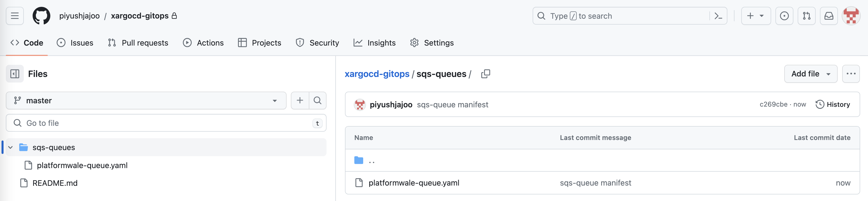This screenshot has width=868, height=201.
Task: Open the Projects tab
Action: [x=259, y=43]
